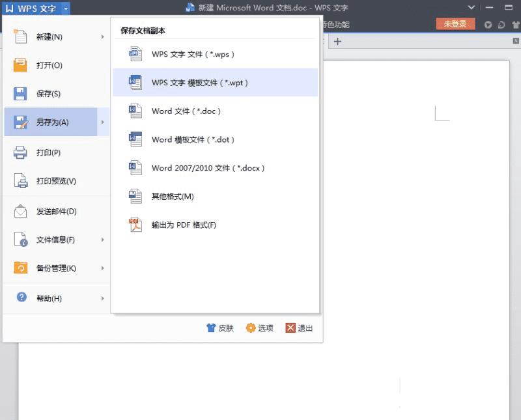Click the 皮肤 shirt icon

click(x=211, y=328)
